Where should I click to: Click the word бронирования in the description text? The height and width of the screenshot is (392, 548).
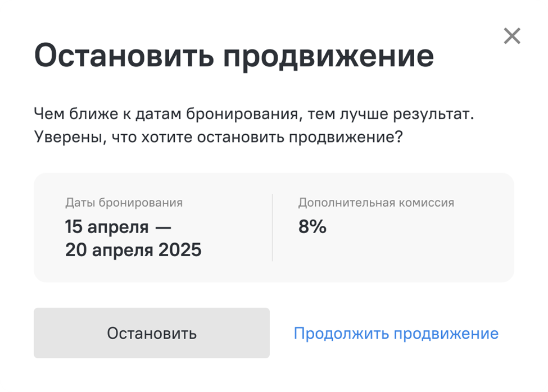(x=242, y=115)
